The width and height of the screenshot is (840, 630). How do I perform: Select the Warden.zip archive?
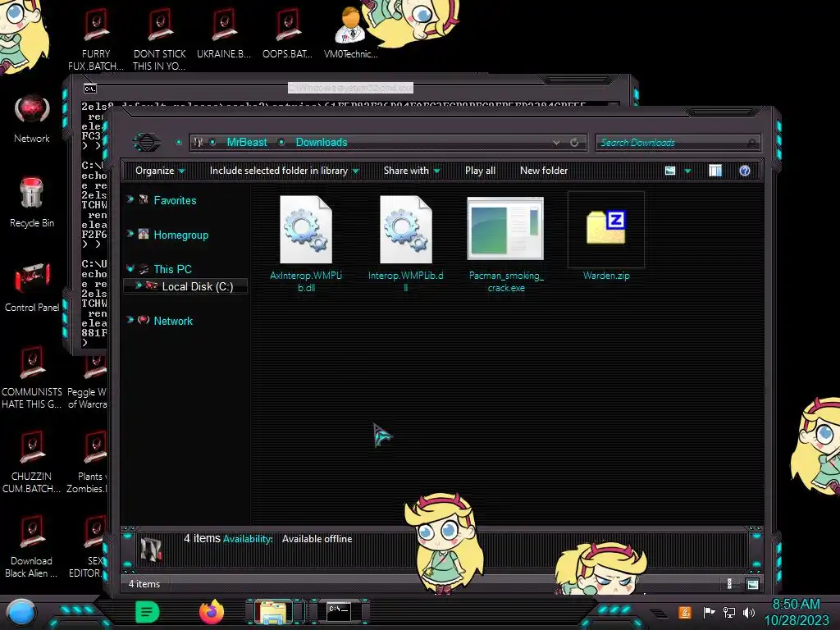point(606,237)
